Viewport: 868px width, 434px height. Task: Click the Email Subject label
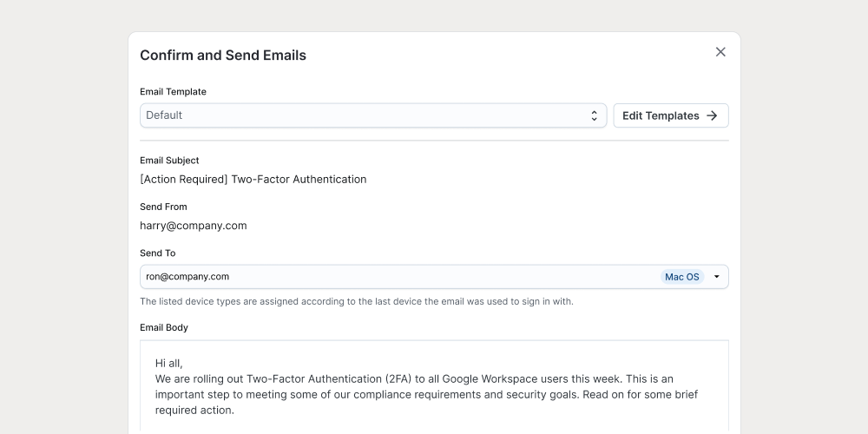169,161
